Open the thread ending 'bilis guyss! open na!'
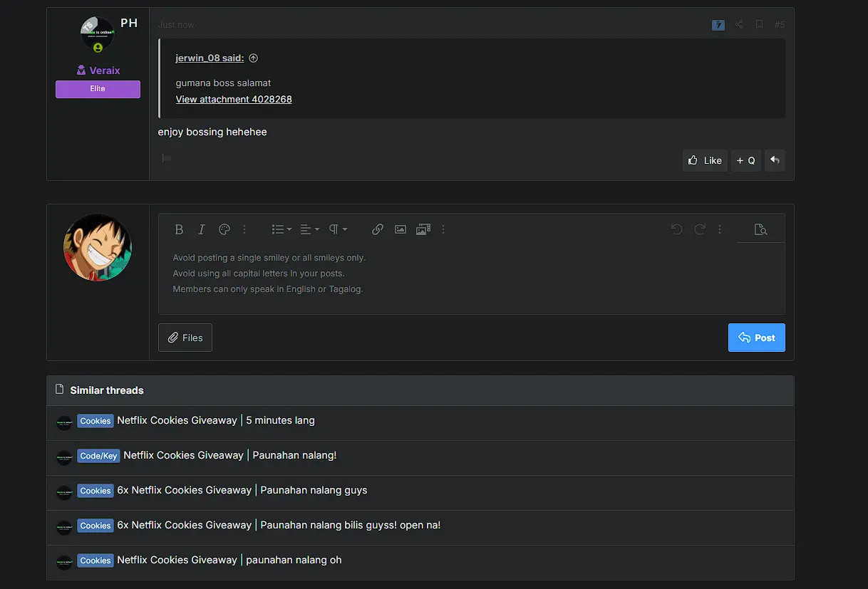This screenshot has height=589, width=868. (279, 525)
